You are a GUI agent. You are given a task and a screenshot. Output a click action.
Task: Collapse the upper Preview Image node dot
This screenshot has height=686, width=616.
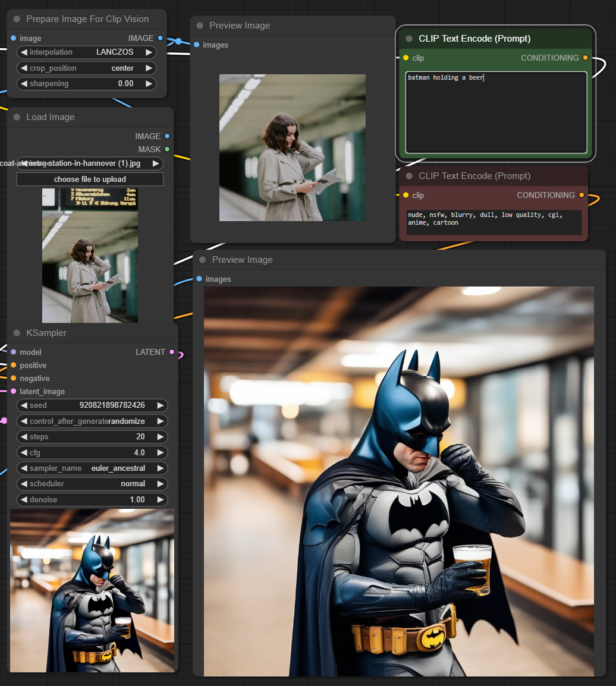[x=200, y=26]
